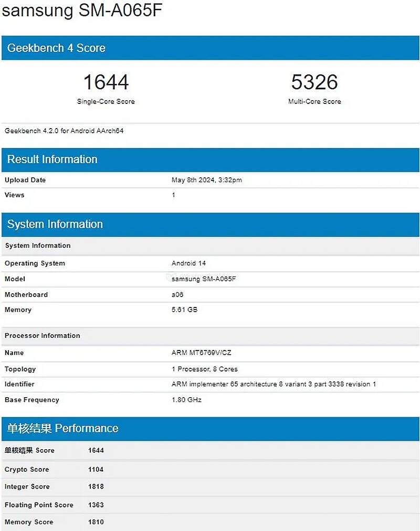
Task: Click the Identifier label
Action: [19, 384]
